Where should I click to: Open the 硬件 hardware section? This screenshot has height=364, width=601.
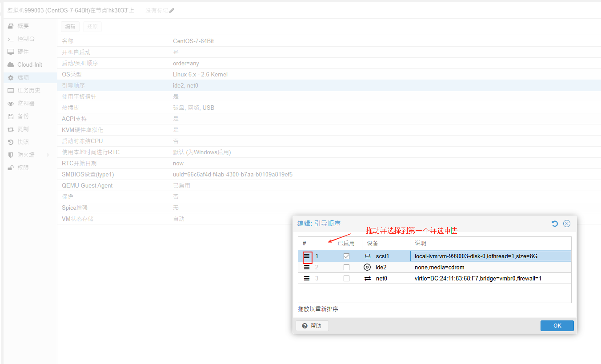pyautogui.click(x=23, y=52)
